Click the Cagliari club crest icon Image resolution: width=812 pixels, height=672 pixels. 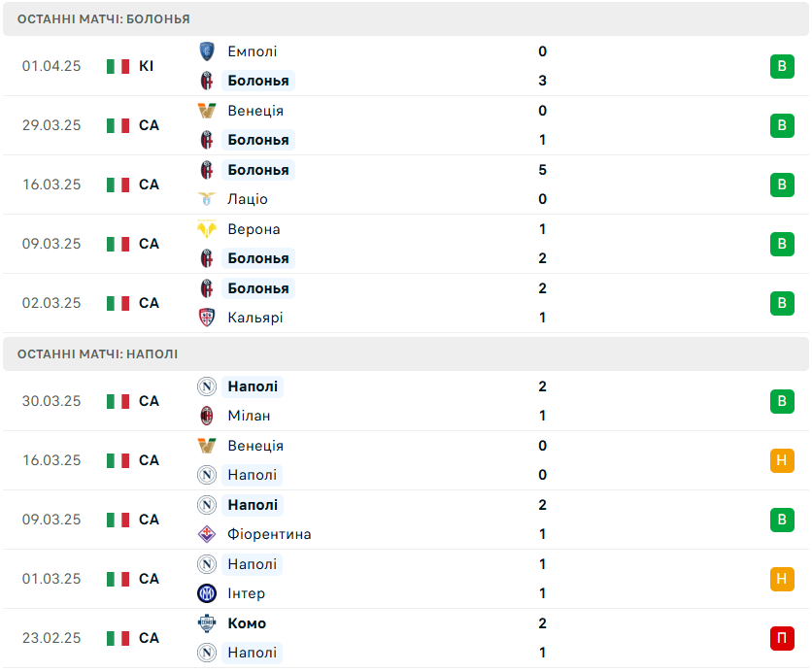click(206, 318)
